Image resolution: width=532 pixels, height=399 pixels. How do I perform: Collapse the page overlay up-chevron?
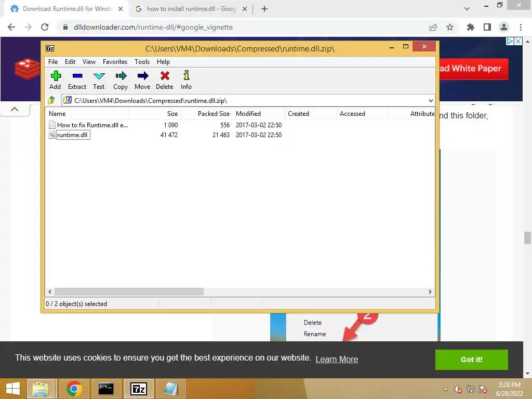14,109
